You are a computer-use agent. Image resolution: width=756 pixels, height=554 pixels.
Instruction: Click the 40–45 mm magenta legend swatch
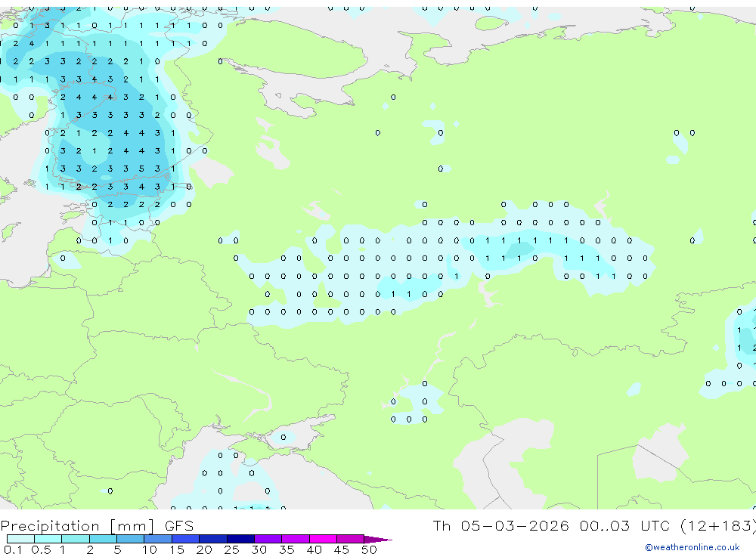[x=323, y=539]
